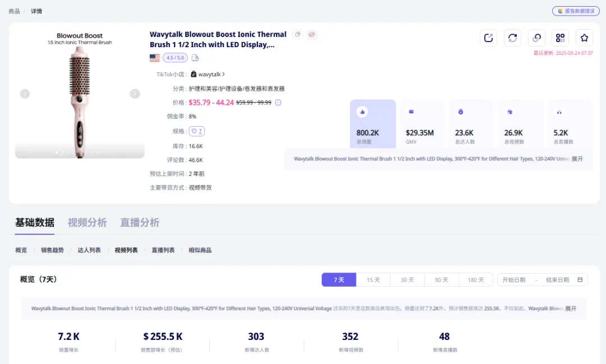Click the specifications 7 badge

(197, 131)
